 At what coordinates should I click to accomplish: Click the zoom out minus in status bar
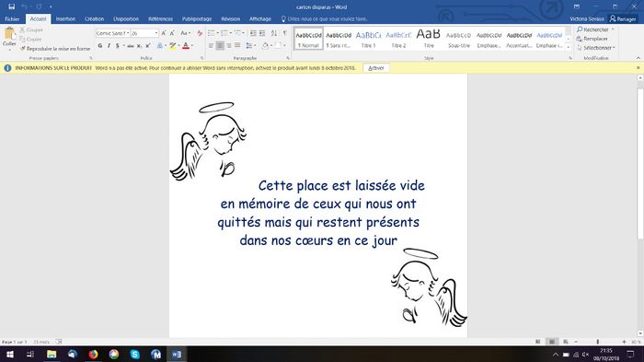pos(576,342)
